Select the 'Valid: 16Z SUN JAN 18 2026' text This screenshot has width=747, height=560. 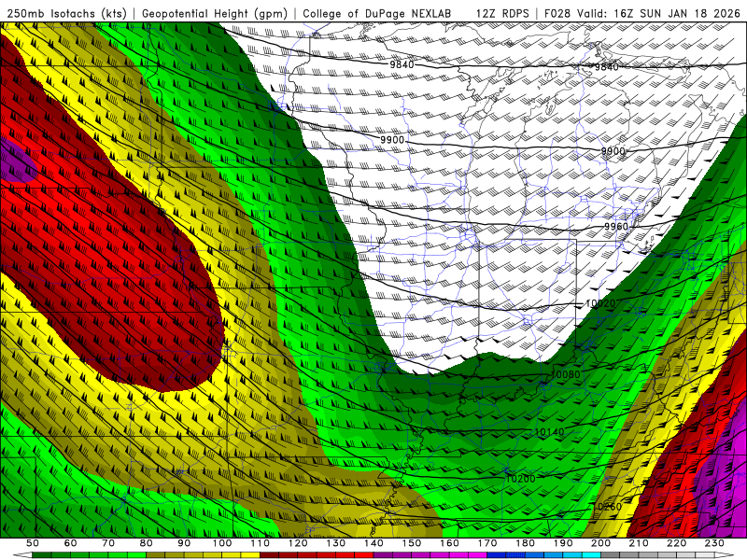pos(658,13)
